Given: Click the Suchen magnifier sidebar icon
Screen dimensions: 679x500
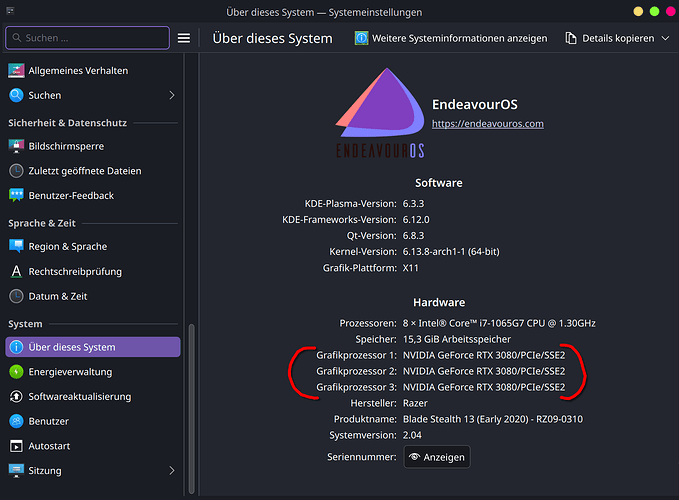Looking at the screenshot, I should pyautogui.click(x=16, y=95).
